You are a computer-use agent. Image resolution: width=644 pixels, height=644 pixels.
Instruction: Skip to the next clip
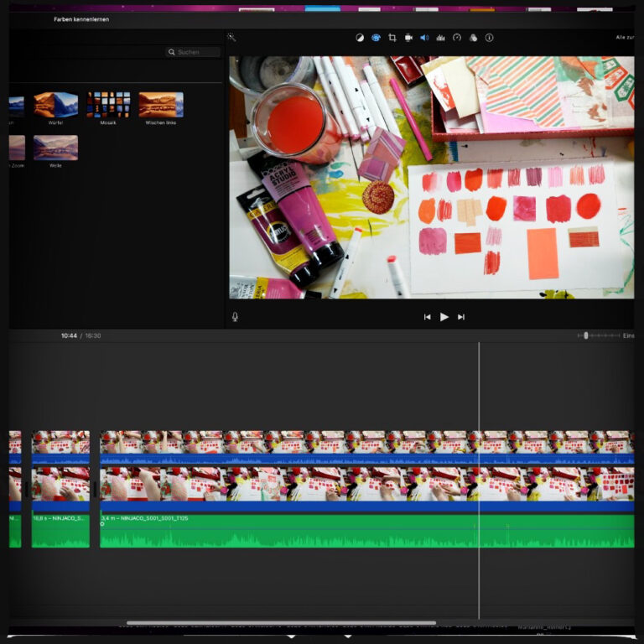point(461,317)
